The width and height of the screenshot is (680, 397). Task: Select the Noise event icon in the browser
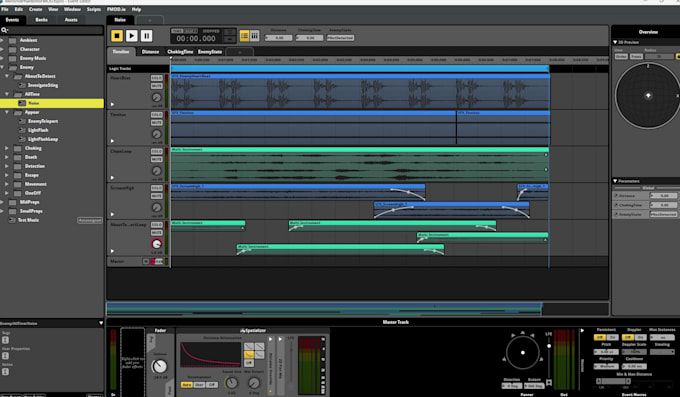point(22,103)
